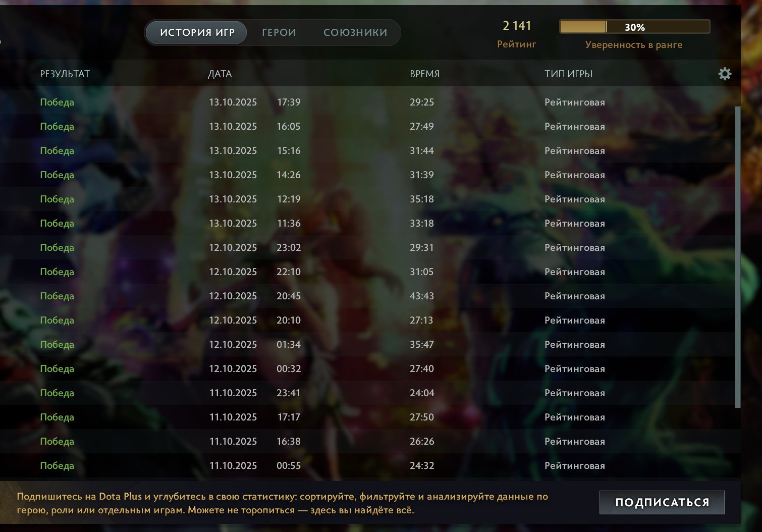This screenshot has height=532, width=762.
Task: Sort by the ТИП ИГРЫ column header
Action: [568, 74]
